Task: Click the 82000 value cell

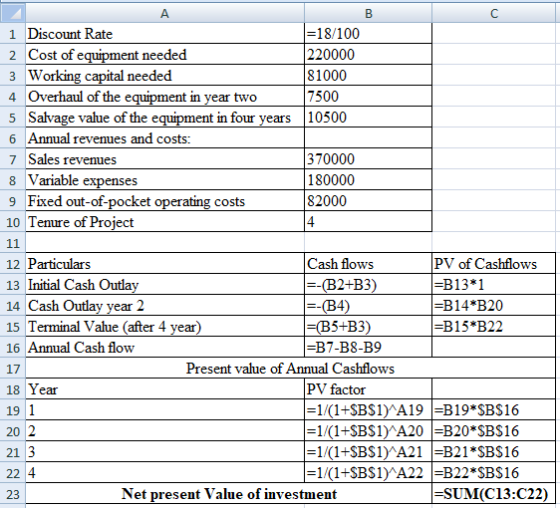Action: [368, 201]
